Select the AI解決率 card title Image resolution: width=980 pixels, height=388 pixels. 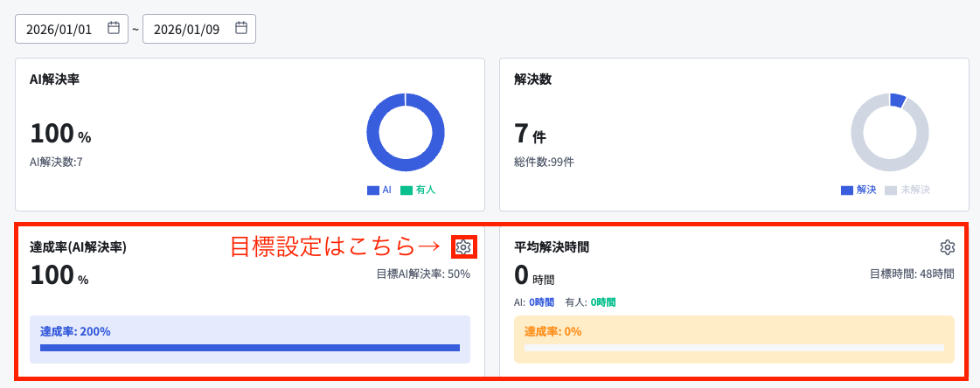54,80
